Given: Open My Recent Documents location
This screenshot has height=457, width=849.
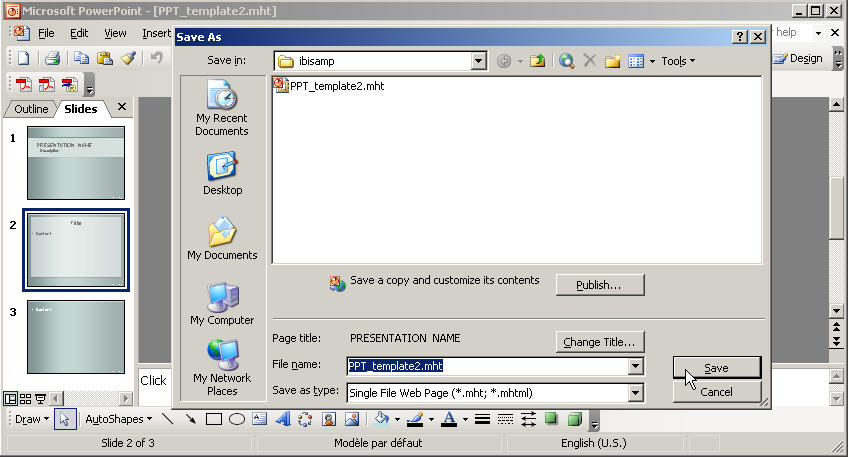Looking at the screenshot, I should point(222,108).
